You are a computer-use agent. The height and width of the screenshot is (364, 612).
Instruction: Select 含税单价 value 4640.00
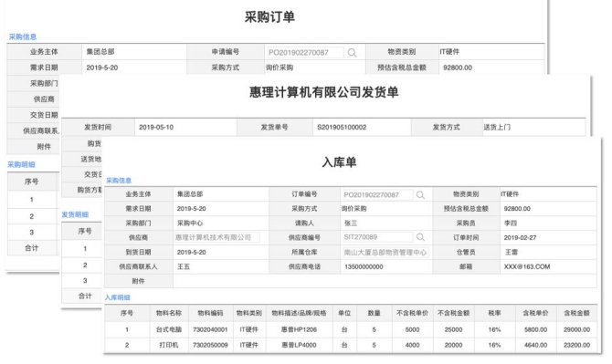536,345
